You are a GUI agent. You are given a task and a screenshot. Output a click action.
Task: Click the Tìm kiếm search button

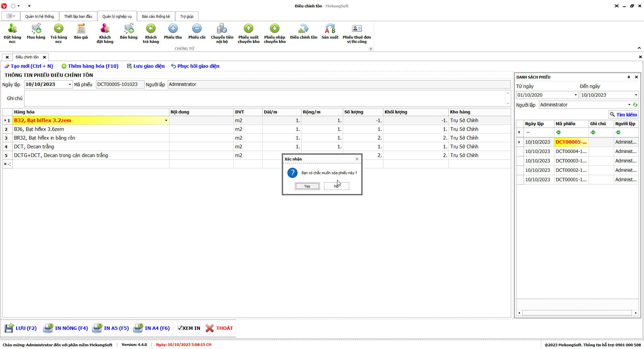pos(624,115)
